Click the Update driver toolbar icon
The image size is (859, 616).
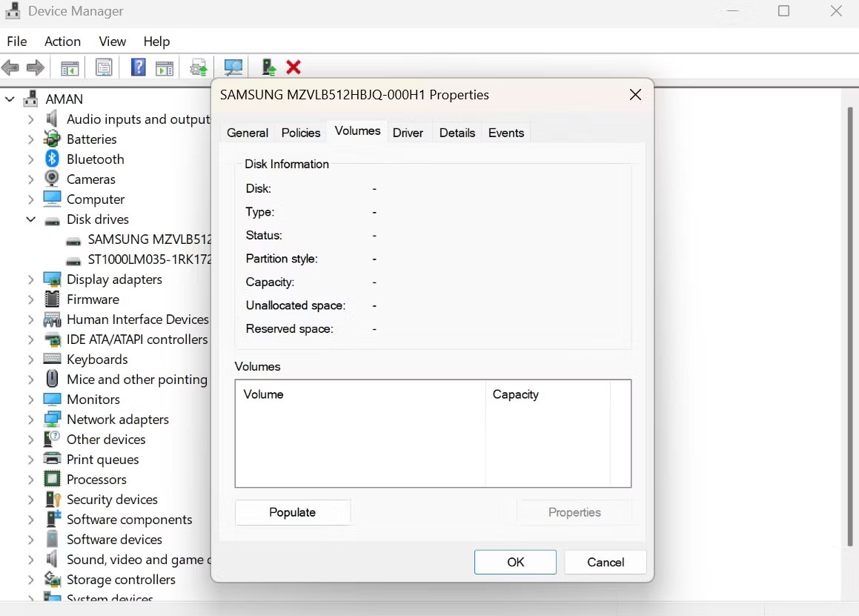pos(199,68)
